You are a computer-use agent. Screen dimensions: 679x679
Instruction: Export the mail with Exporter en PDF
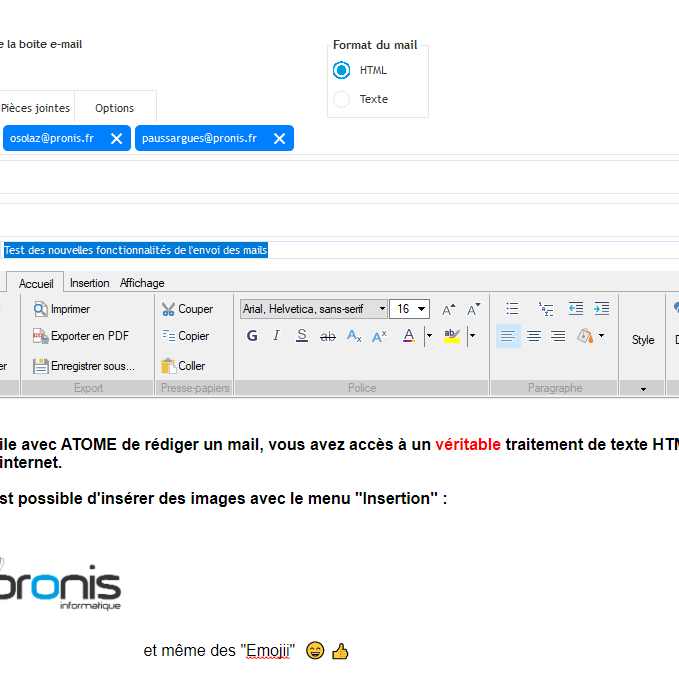80,336
